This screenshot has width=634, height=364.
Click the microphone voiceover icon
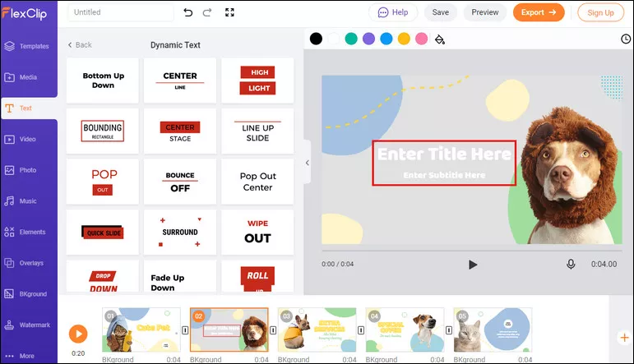pyautogui.click(x=571, y=265)
